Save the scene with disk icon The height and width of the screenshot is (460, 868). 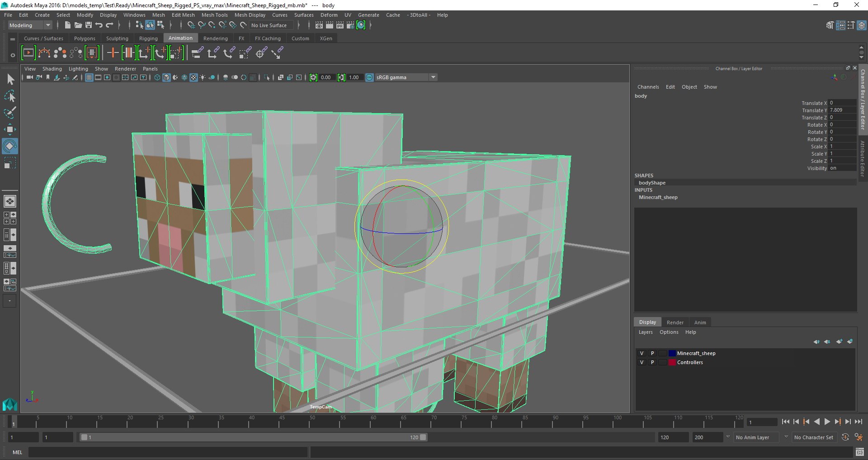tap(89, 25)
